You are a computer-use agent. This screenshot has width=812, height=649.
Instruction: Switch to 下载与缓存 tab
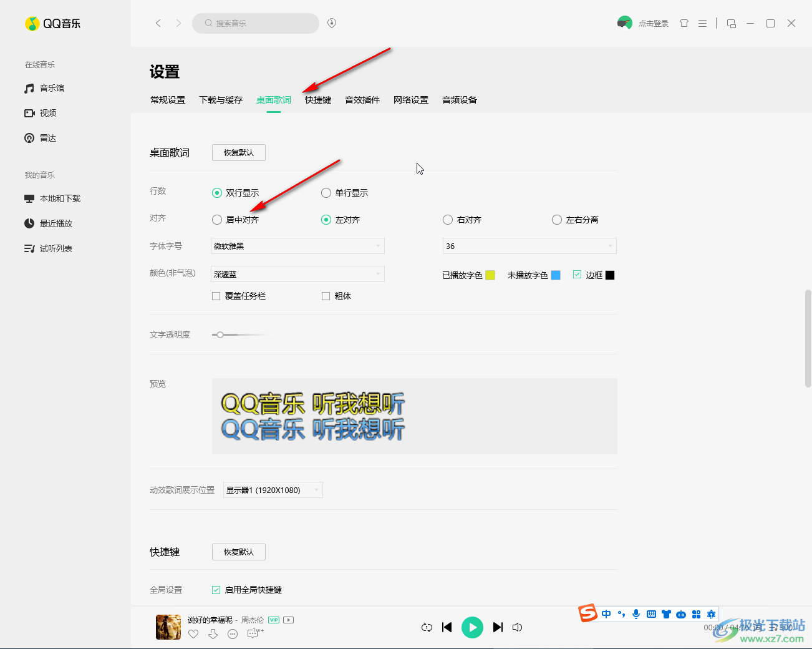click(x=221, y=100)
